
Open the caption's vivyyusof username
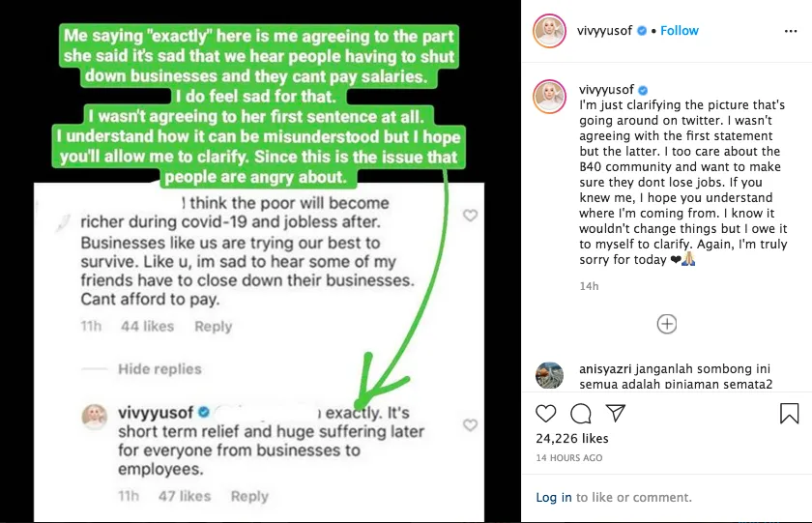click(x=606, y=90)
